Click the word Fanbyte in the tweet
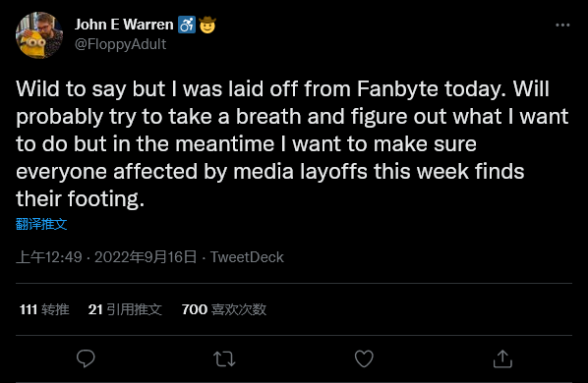This screenshot has height=383, width=588. (397, 89)
